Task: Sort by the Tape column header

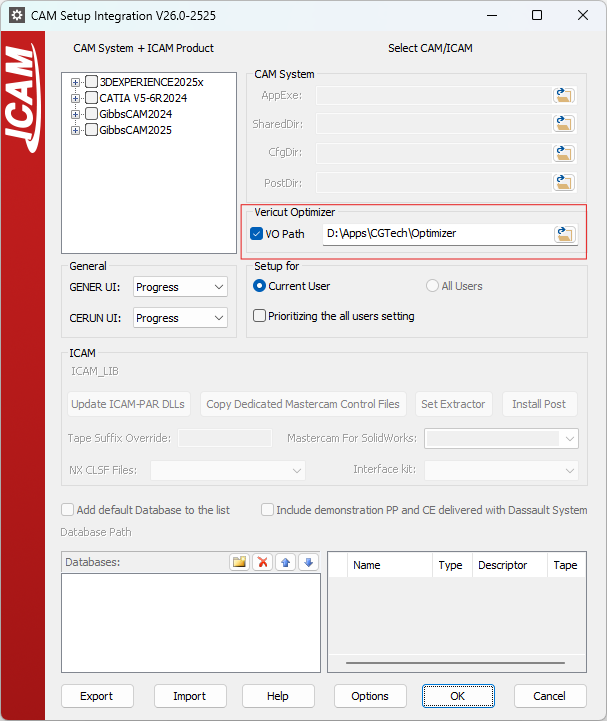Action: click(566, 565)
